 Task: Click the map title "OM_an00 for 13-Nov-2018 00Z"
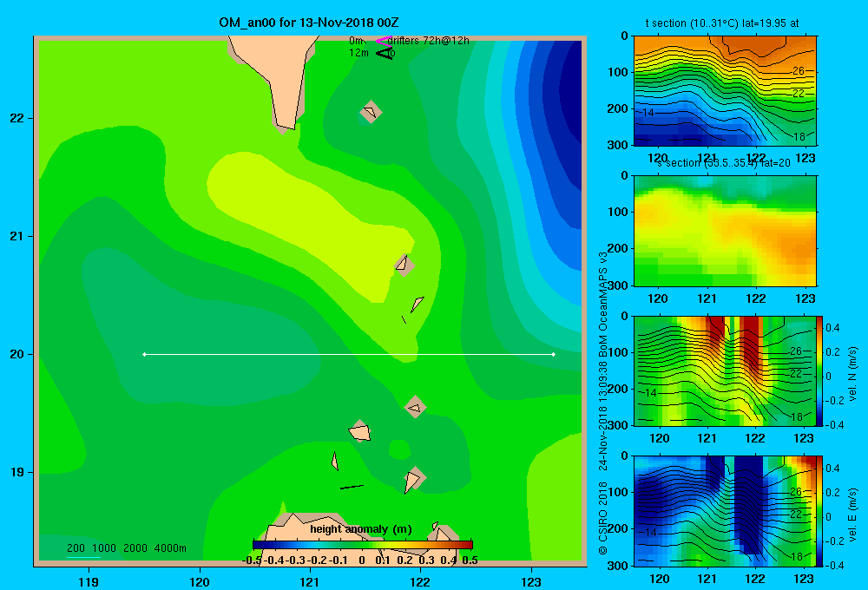click(x=308, y=23)
